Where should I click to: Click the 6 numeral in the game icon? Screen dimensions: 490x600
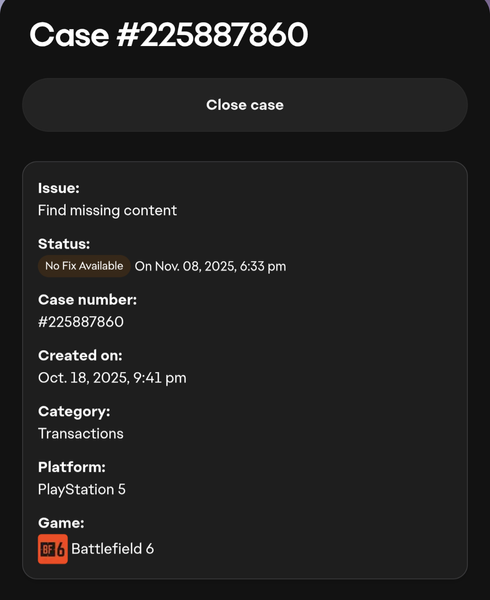click(61, 550)
